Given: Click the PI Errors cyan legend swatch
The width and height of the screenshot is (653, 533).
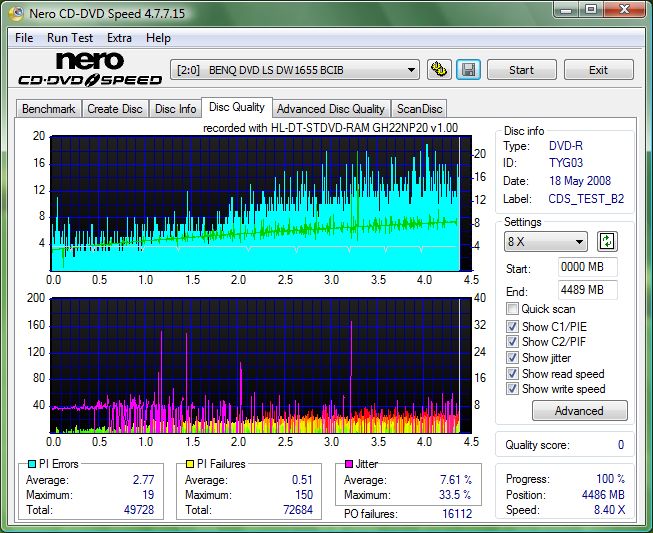Looking at the screenshot, I should coord(32,464).
